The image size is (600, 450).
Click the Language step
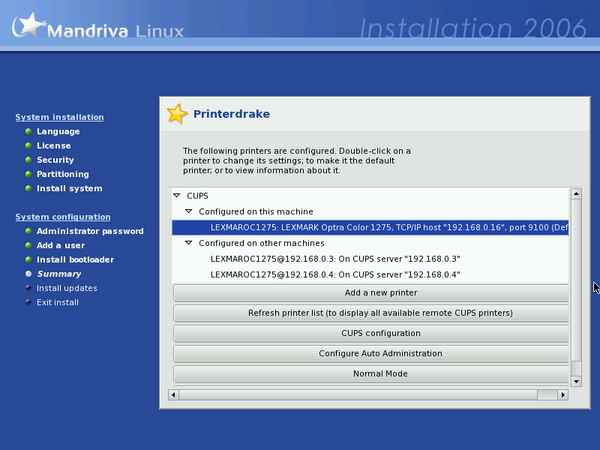coord(58,132)
